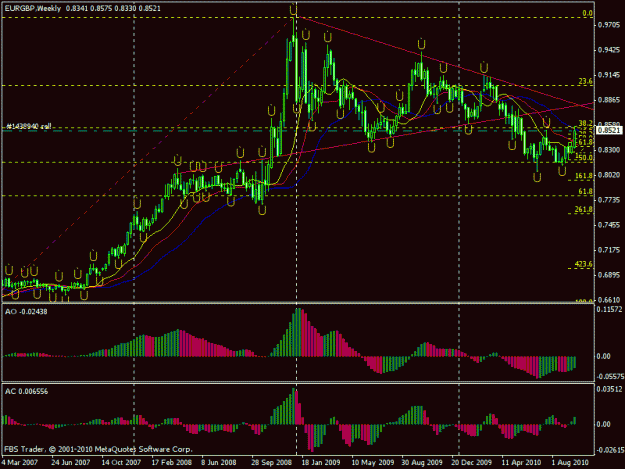Click the 0.7175 price axis label
This screenshot has height=469, width=625.
click(x=608, y=250)
